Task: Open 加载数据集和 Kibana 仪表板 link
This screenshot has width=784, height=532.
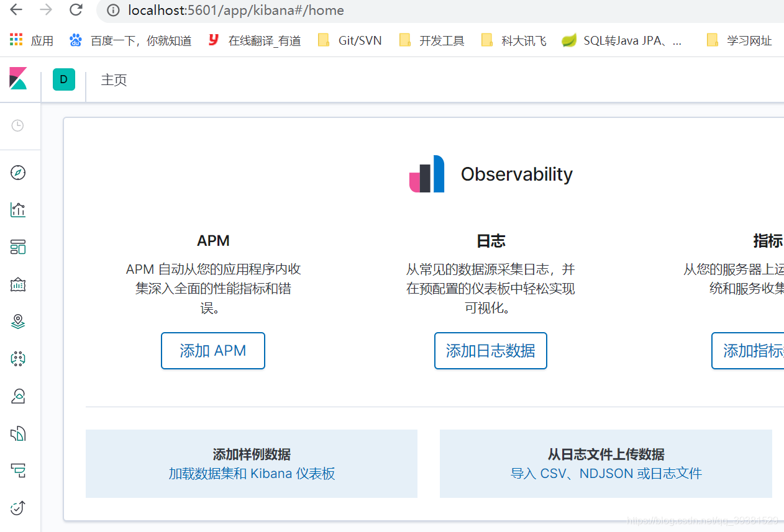Action: coord(252,474)
